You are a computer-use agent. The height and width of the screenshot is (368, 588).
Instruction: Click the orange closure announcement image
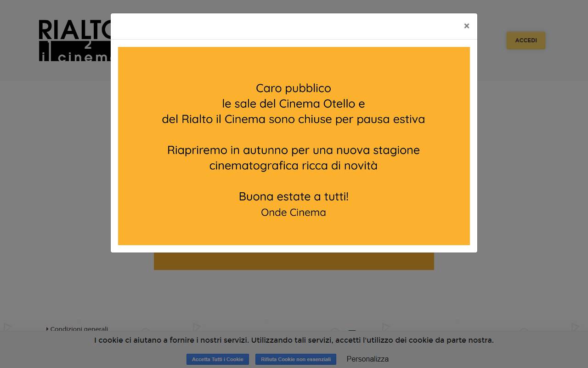click(x=294, y=146)
